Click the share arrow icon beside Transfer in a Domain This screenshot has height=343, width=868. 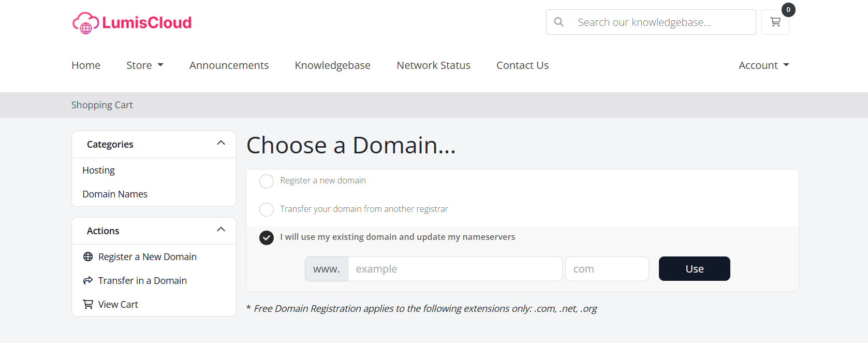(x=88, y=281)
